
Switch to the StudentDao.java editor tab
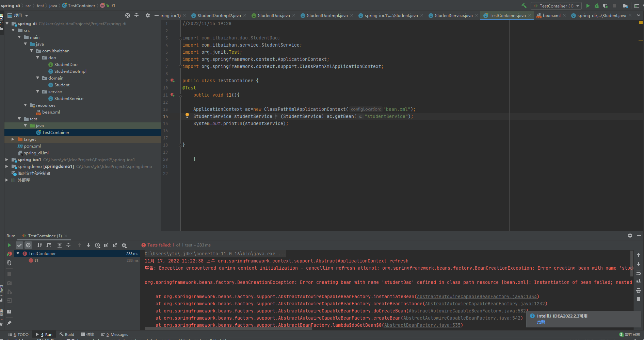pos(274,15)
